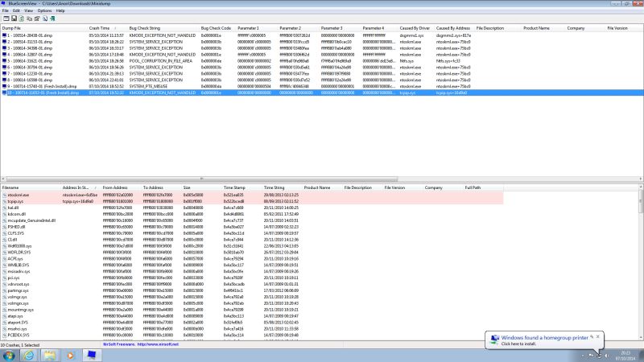
Task: Switch to BlueScreenView taskbar button
Action: pos(92,356)
